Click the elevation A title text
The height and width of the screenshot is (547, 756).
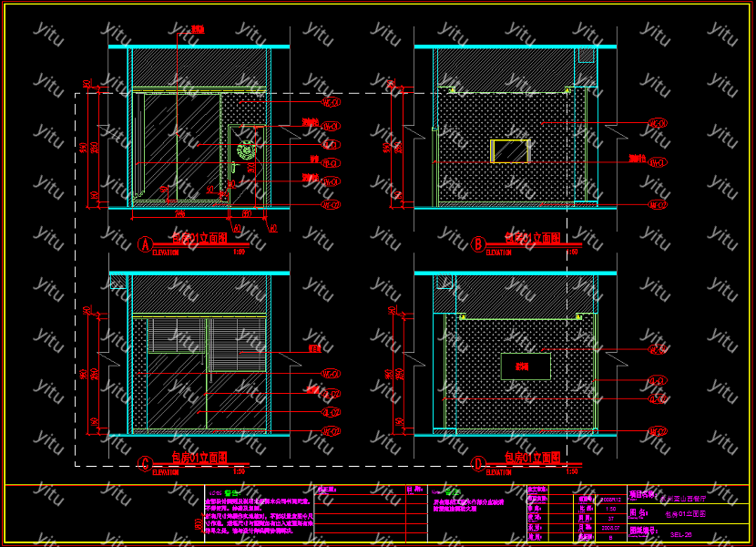[x=199, y=238]
